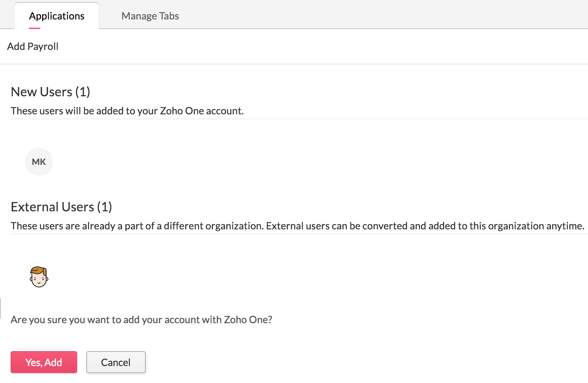Confirm with the Yes, Add button

pyautogui.click(x=44, y=362)
